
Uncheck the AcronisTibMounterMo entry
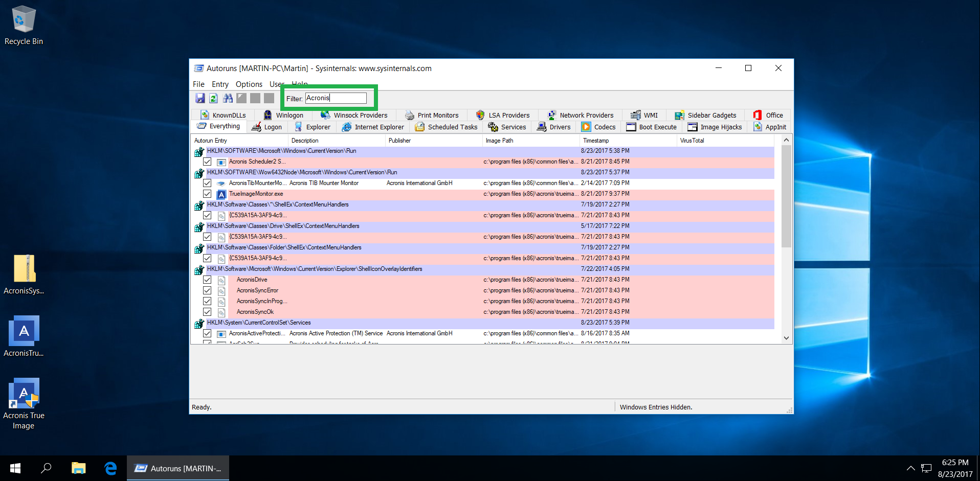tap(207, 183)
